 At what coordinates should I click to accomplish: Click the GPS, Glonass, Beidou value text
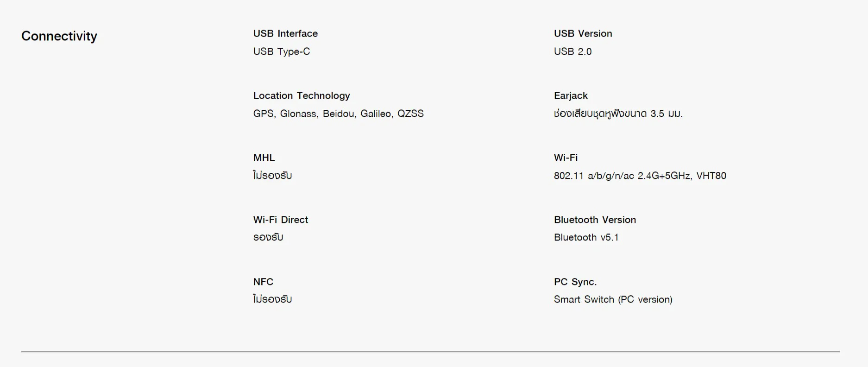coord(338,114)
